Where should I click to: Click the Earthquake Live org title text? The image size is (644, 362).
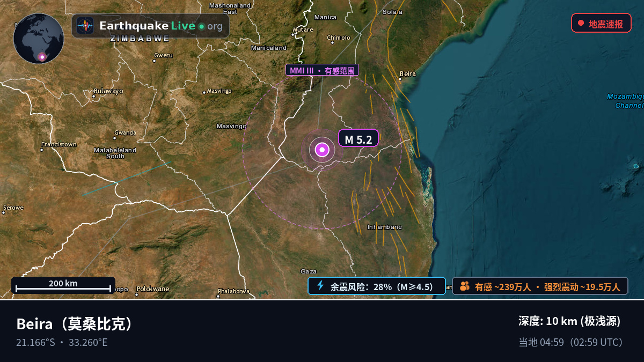161,26
